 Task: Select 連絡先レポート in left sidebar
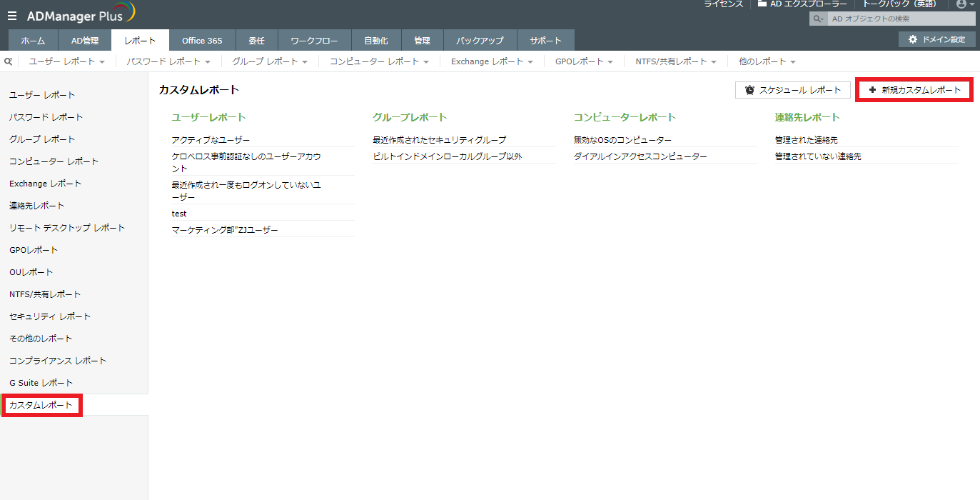[x=37, y=206]
